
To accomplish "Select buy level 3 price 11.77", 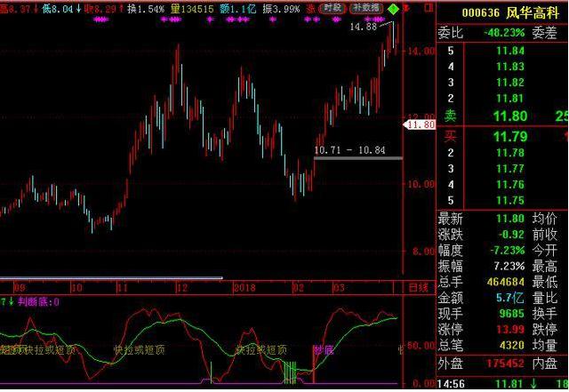I will tap(510, 169).
